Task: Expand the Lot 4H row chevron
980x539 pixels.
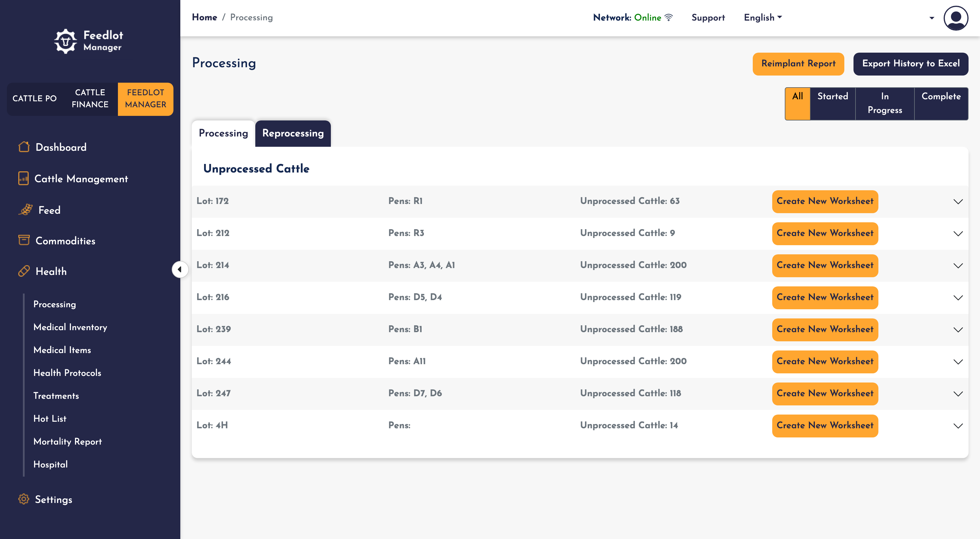Action: click(x=958, y=426)
